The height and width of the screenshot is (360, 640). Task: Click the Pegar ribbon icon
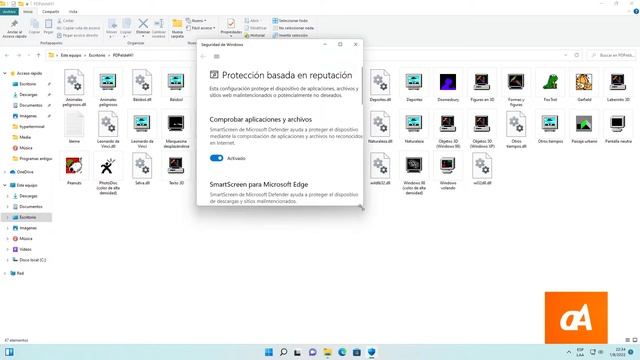point(49,24)
